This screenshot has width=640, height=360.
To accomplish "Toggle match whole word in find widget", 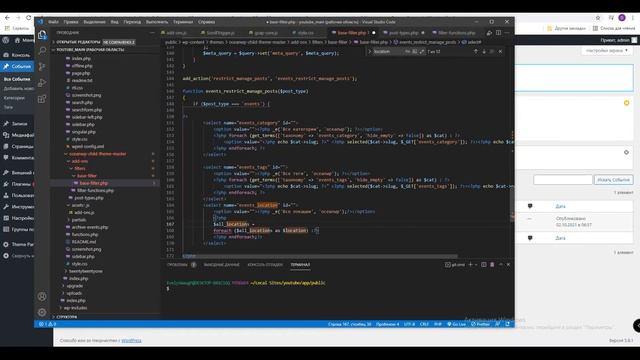I will click(x=415, y=51).
